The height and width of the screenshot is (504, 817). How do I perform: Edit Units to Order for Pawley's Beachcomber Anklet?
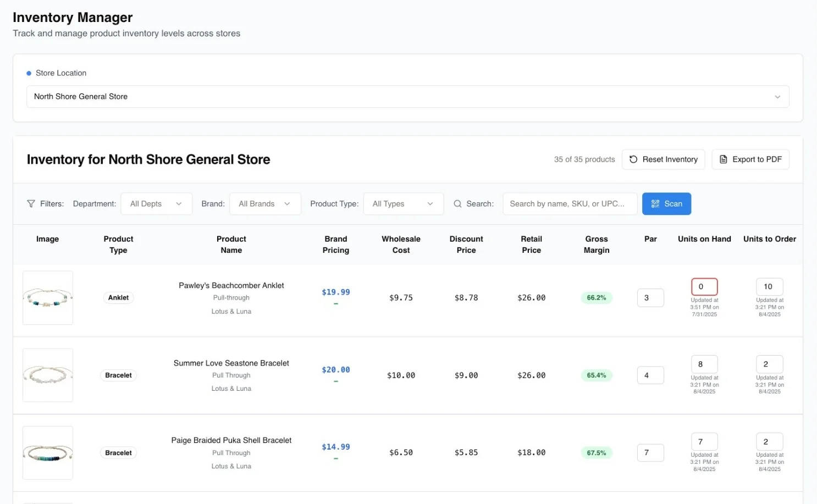[770, 287]
